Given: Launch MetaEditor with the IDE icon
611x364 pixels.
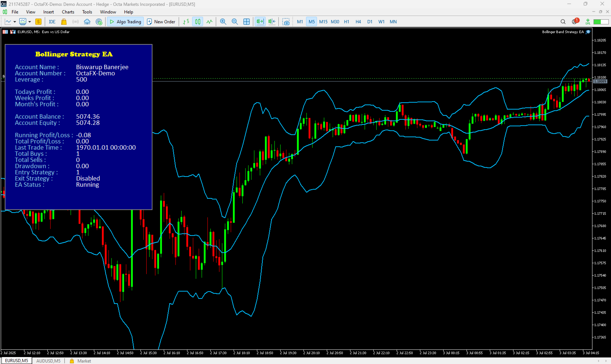Looking at the screenshot, I should point(52,22).
